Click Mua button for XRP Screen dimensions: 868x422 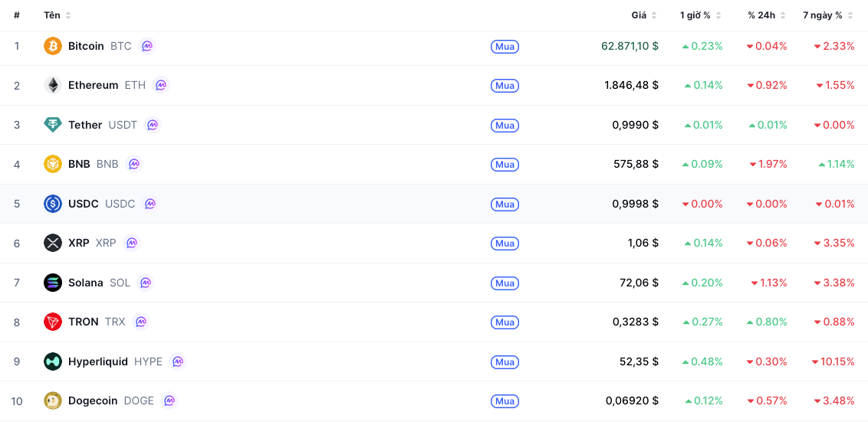pos(505,244)
